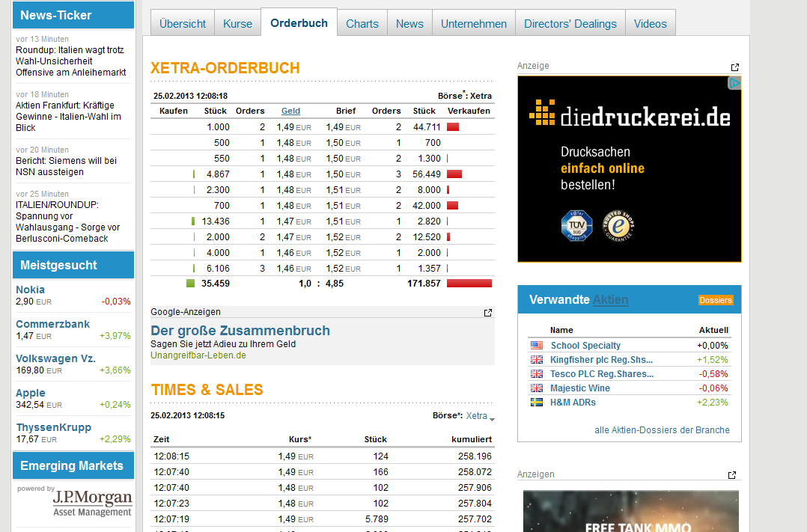Click the order book timestamp 25.02.2013 12:08:18
The image size is (807, 532).
pos(190,96)
